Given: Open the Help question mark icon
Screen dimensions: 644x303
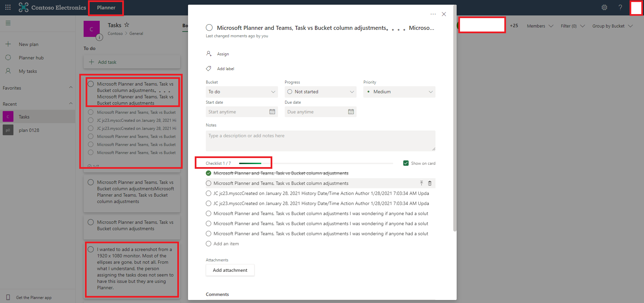Looking at the screenshot, I should pos(620,7).
